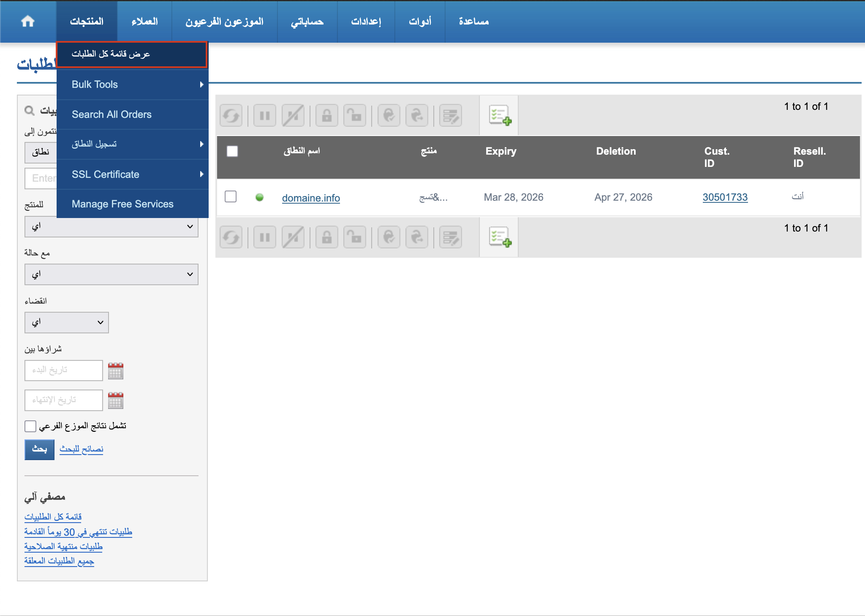865x616 pixels.
Task: Open the إعدادات menu
Action: coord(366,21)
